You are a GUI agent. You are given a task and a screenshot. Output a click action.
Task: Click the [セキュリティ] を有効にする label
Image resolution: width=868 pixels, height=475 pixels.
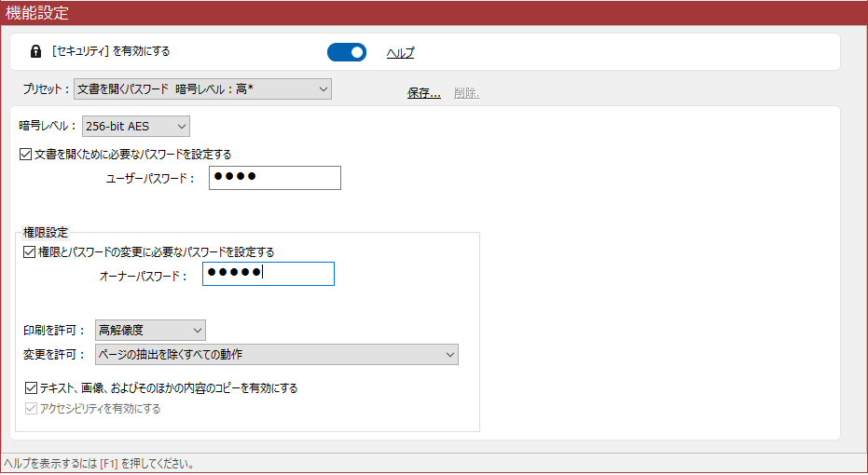pyautogui.click(x=111, y=51)
